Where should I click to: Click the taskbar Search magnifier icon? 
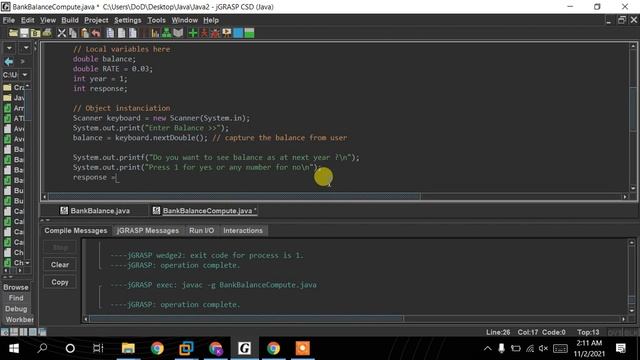42,348
